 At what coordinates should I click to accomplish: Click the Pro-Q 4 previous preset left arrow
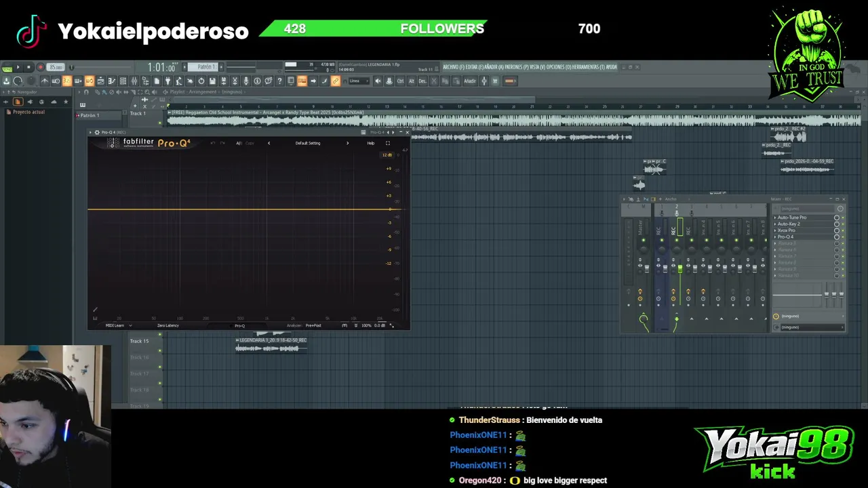[x=269, y=143]
